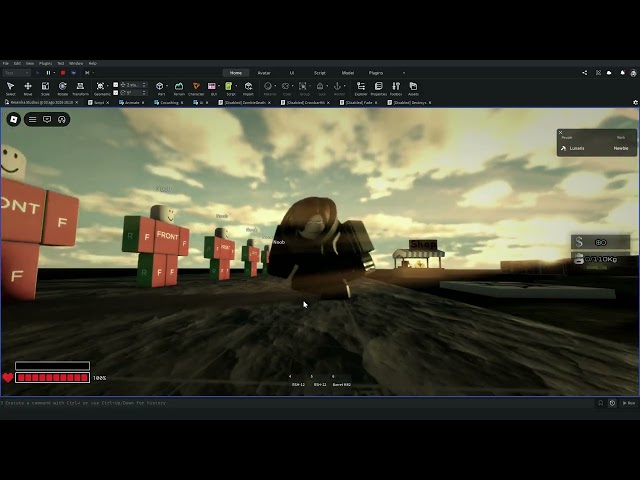The width and height of the screenshot is (640, 480).
Task: Stop the playtest with the red button
Action: 63,73
